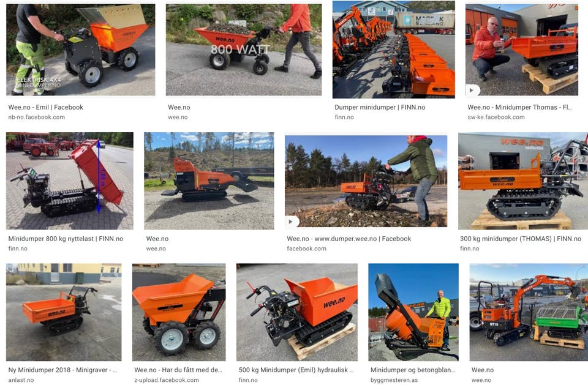The image size is (588, 385).
Task: Open the concrete mixer image with man
Action: pos(413,312)
